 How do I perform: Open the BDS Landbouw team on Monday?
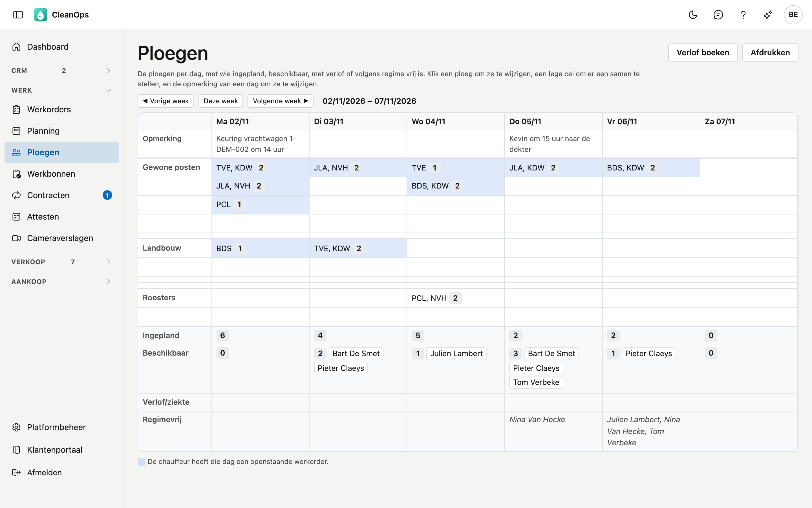point(261,249)
